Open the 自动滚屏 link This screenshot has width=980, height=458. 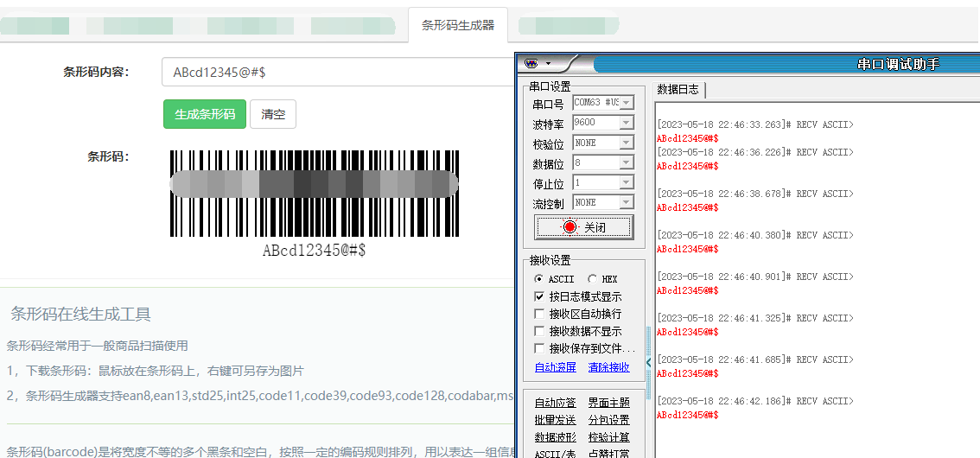click(x=556, y=367)
